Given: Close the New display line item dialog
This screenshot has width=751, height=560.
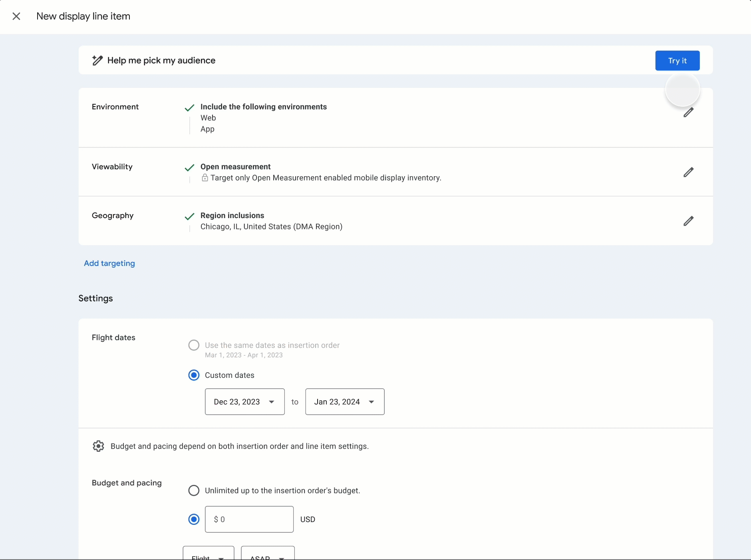Looking at the screenshot, I should point(16,16).
